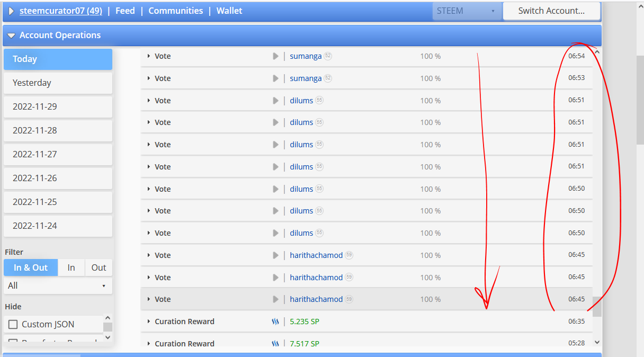Select the 2022-11-27 date tab
644x357 pixels.
coord(58,155)
